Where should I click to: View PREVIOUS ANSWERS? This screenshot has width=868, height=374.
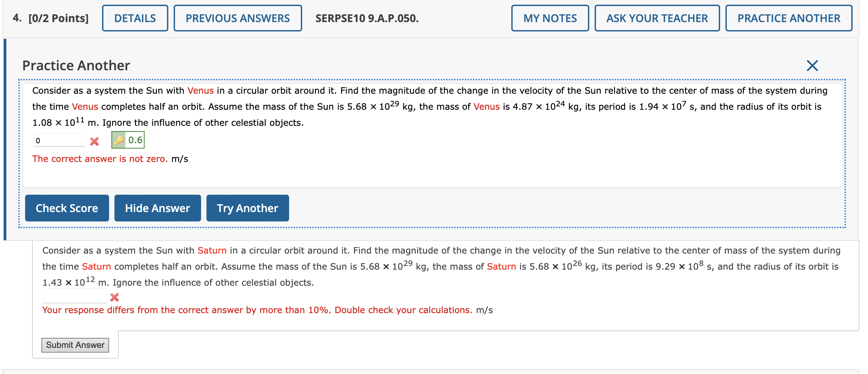(238, 18)
